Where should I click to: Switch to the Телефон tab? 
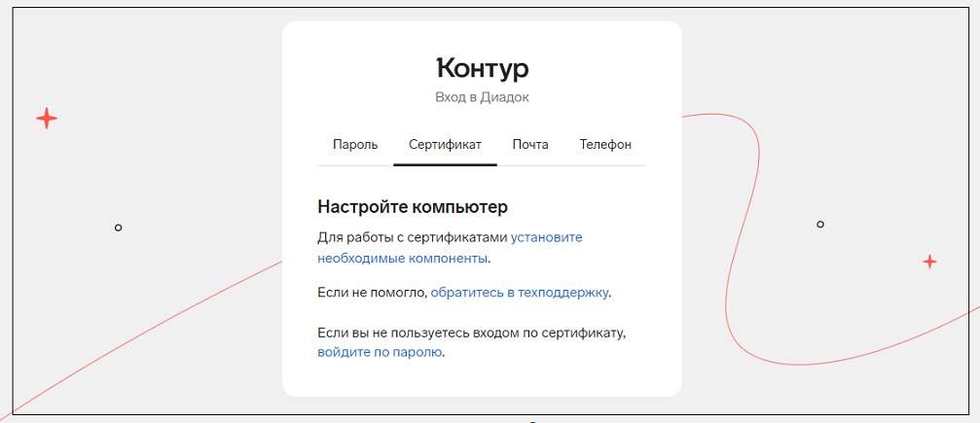(x=605, y=145)
